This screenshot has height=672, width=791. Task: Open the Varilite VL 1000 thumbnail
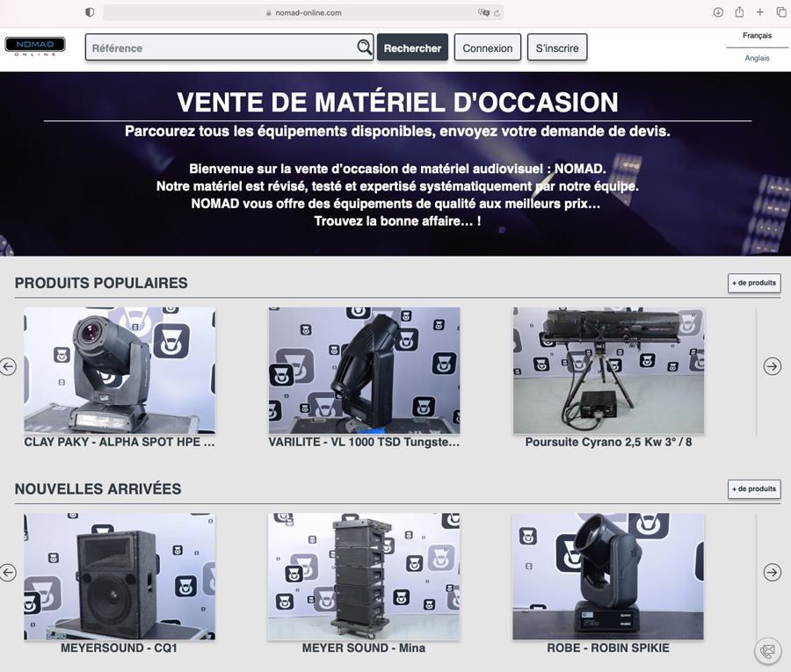(x=364, y=371)
